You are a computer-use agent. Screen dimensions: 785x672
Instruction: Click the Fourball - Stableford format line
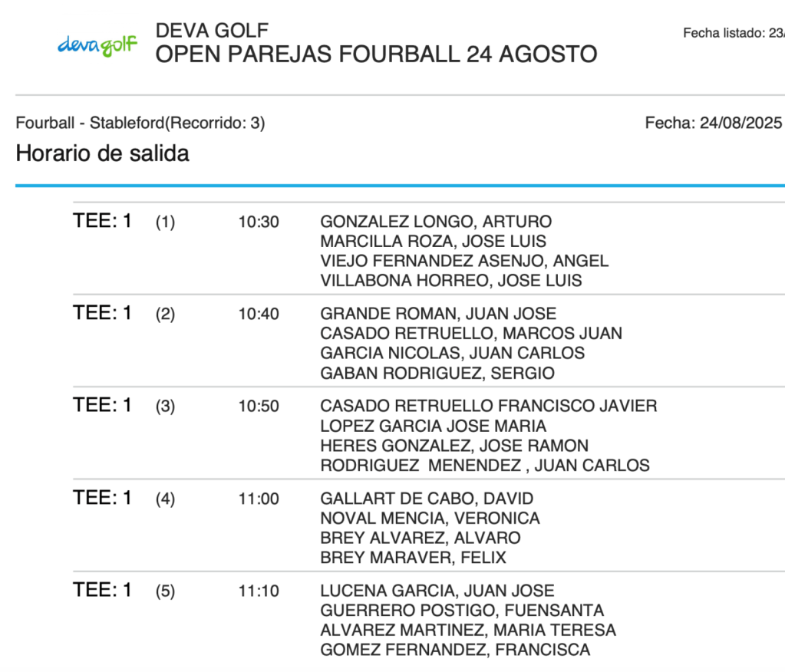tap(140, 123)
